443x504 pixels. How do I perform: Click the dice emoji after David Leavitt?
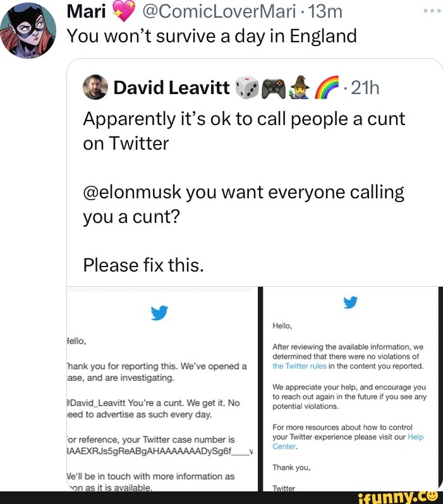click(x=247, y=88)
